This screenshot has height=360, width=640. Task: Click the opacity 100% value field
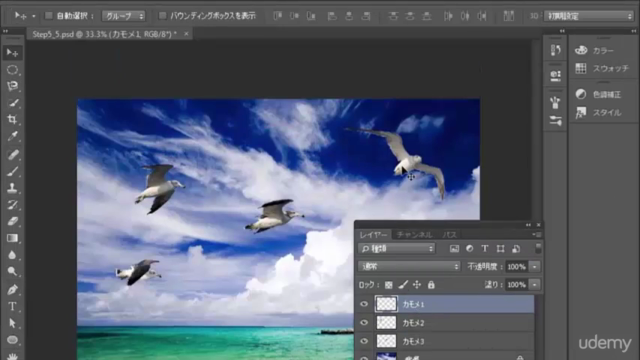tap(517, 267)
